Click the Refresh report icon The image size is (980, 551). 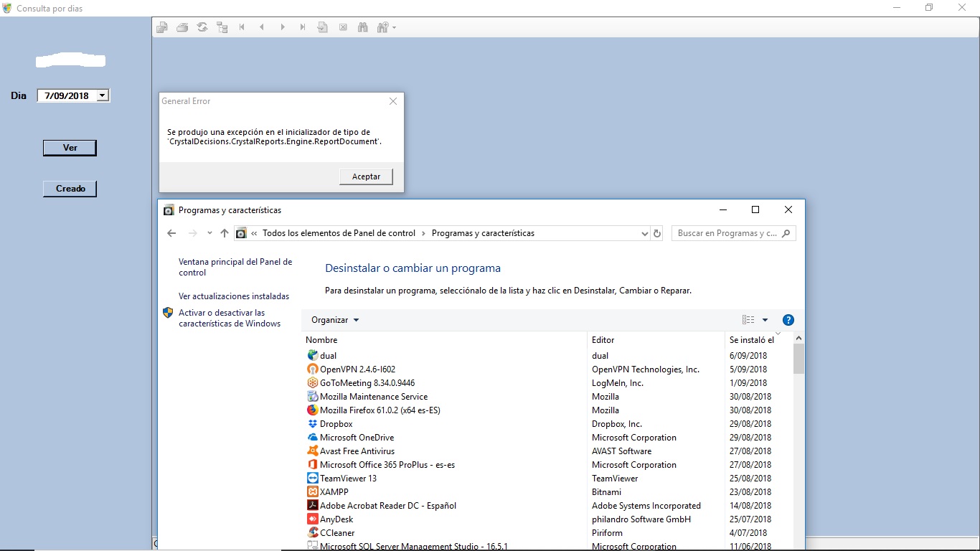(x=202, y=27)
